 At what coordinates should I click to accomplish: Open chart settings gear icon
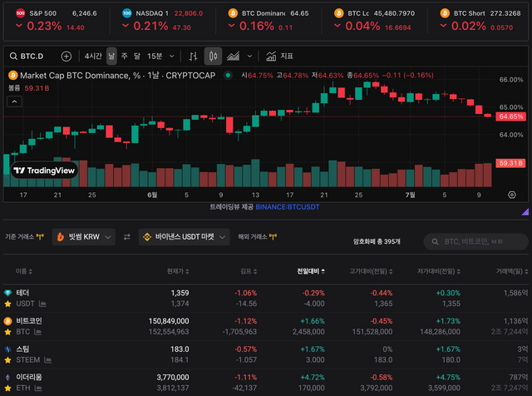[x=512, y=195]
